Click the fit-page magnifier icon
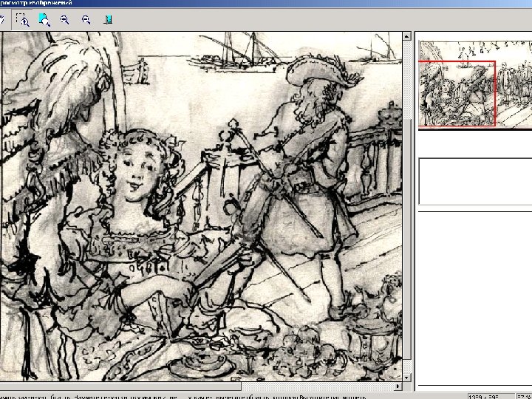 click(x=44, y=20)
